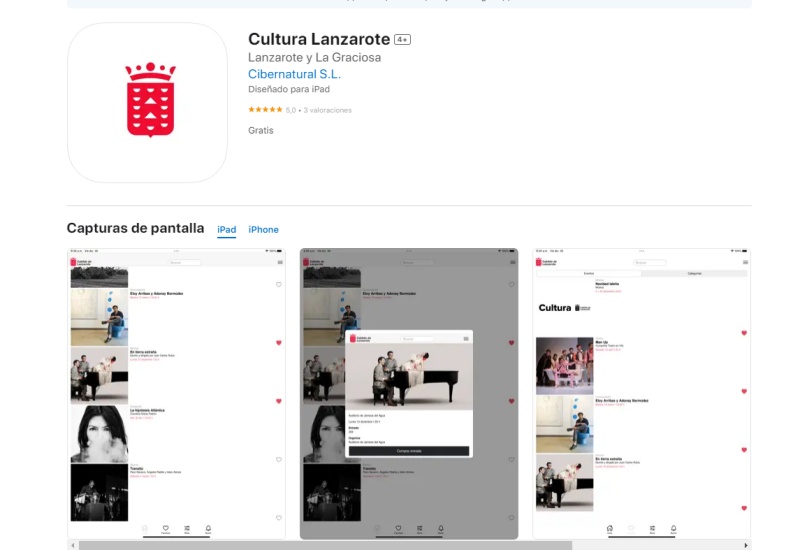The width and height of the screenshot is (800, 550).
Task: Toggle the red heart beside Man Up
Action: [x=744, y=333]
